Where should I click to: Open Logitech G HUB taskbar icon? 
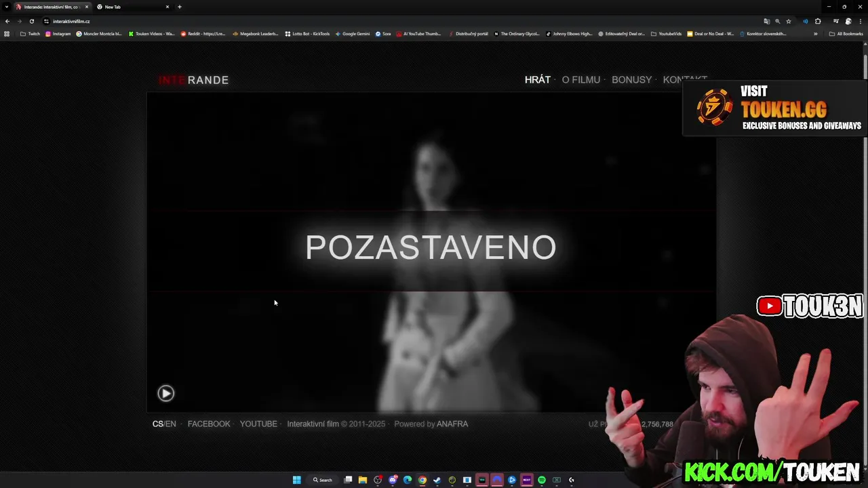click(571, 480)
